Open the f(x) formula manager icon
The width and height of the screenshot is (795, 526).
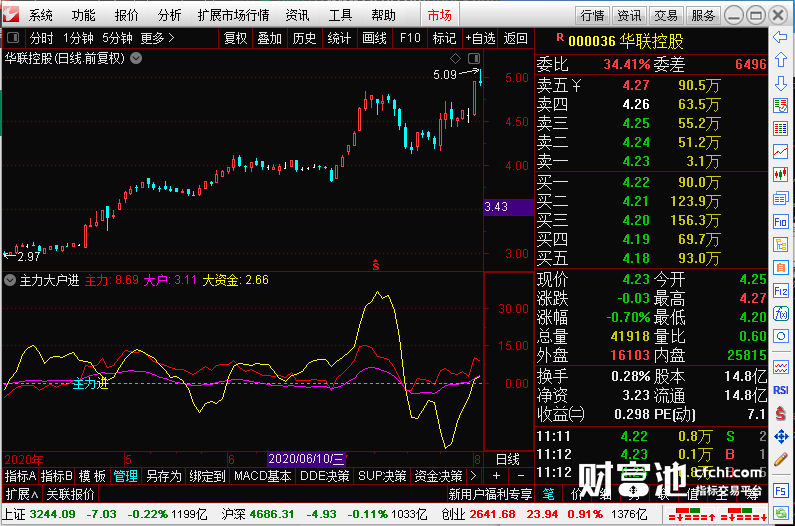780,313
